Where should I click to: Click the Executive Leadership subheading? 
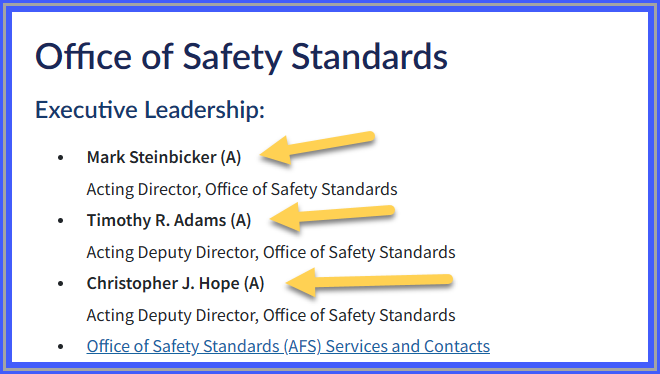[150, 110]
